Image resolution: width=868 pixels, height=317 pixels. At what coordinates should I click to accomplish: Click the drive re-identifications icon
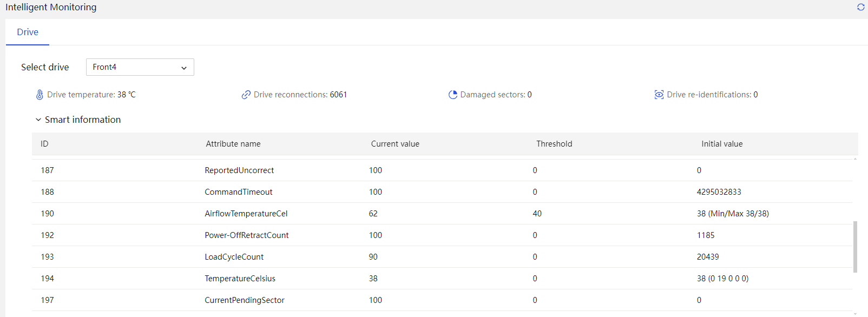coord(659,95)
